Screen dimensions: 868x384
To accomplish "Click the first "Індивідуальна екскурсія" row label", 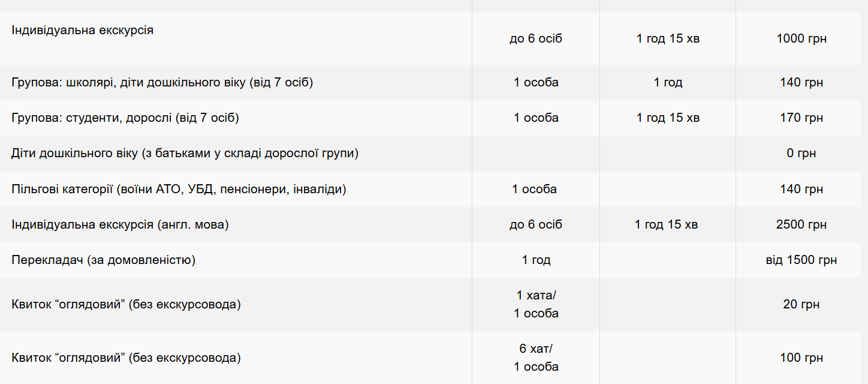I will (x=82, y=30).
